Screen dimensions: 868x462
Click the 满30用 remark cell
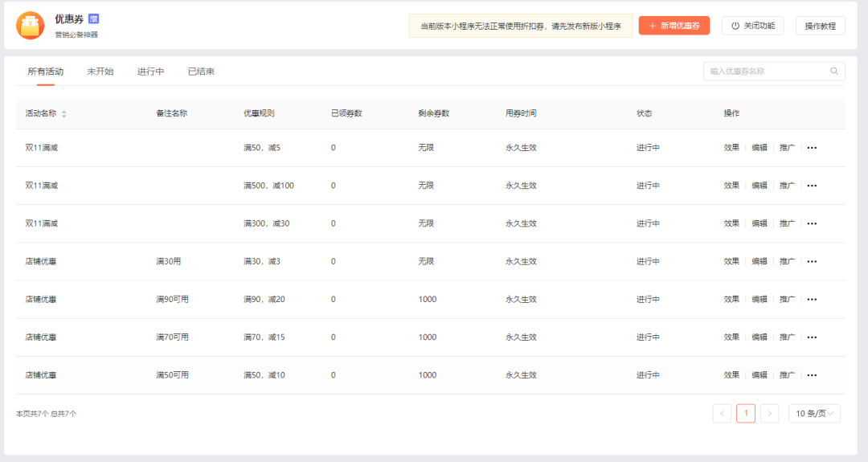[x=168, y=261]
